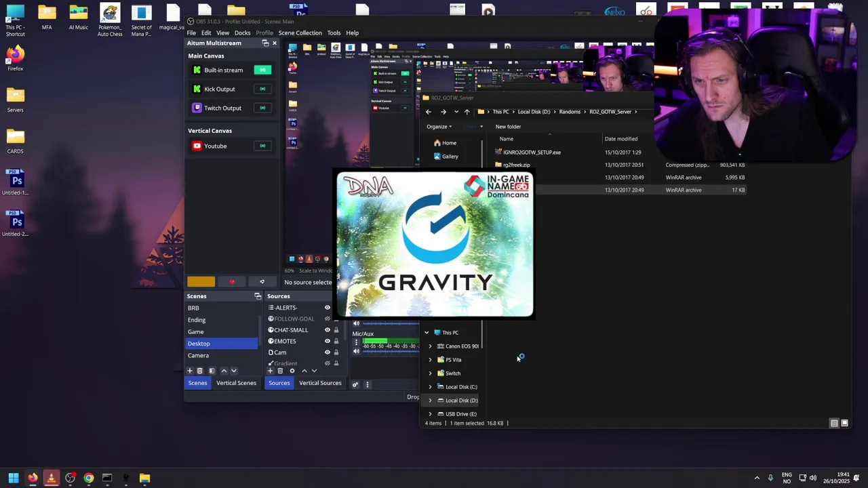The image size is (868, 488).
Task: Expand Local Disk (C:) tree node
Action: [430, 387]
